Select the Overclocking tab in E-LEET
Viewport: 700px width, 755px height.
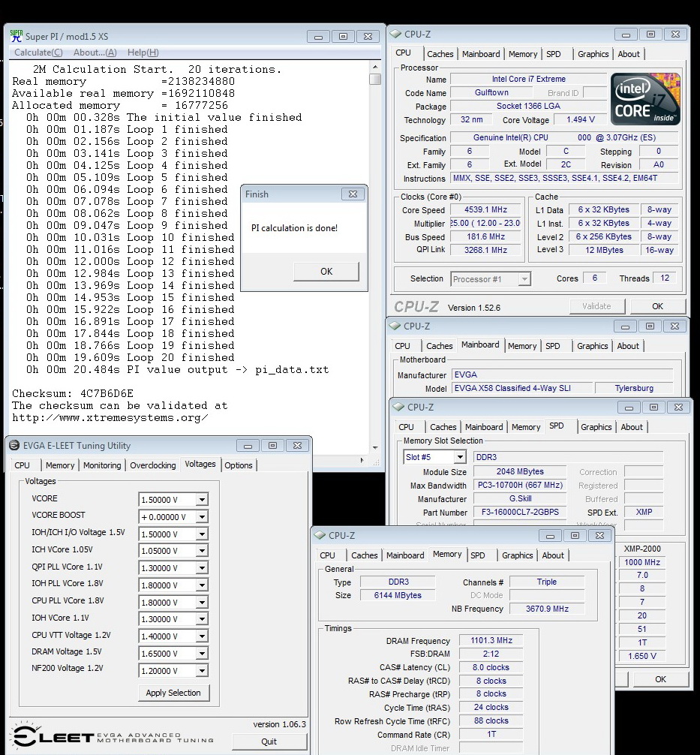(152, 465)
